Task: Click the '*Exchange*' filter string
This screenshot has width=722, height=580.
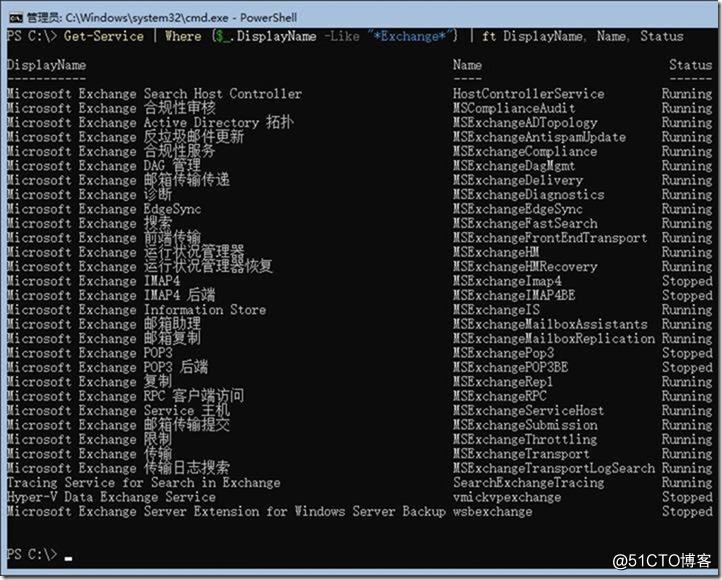Action: [409, 36]
